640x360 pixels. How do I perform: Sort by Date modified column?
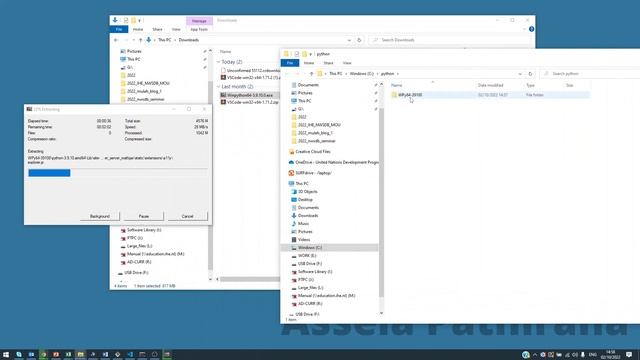[491, 85]
